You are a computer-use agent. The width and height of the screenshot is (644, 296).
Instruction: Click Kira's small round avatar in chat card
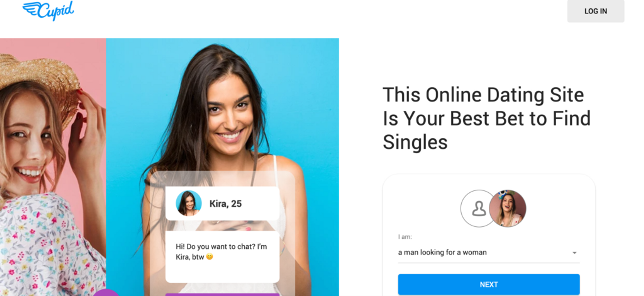coord(188,203)
